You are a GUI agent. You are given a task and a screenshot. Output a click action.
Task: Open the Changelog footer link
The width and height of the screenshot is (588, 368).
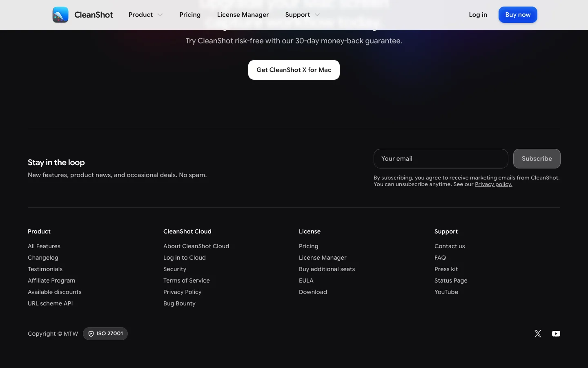click(43, 258)
